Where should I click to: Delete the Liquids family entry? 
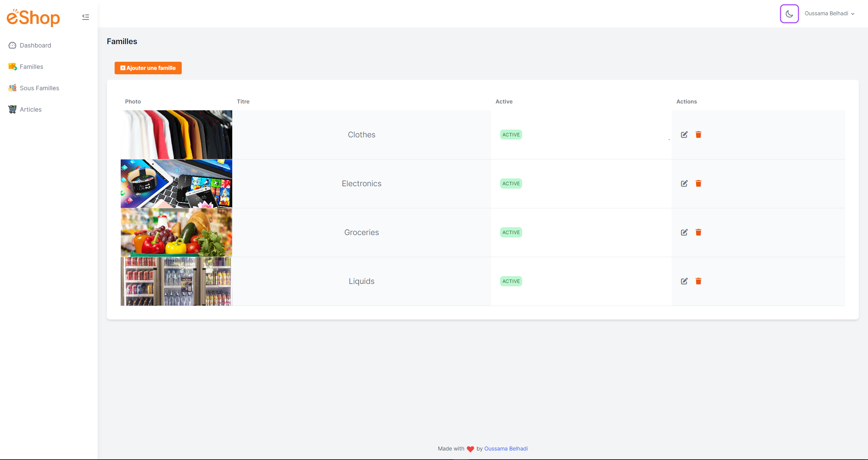pos(698,281)
